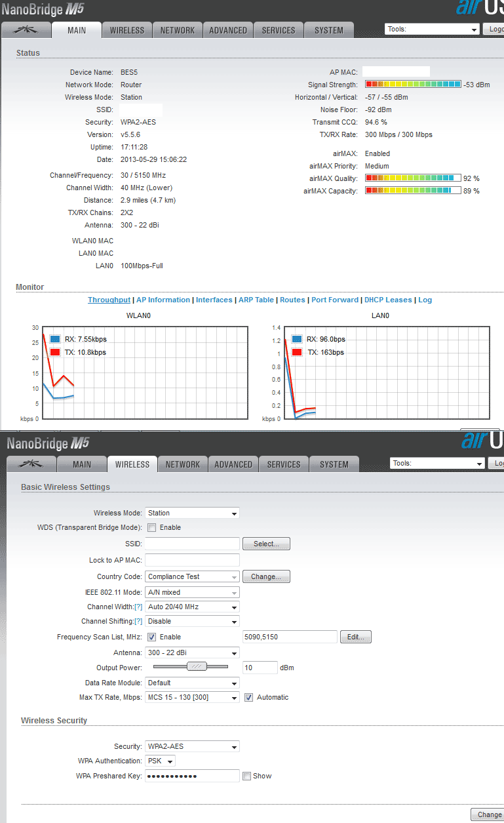Switch to WIRELESS tab in top panel
504x823 pixels.
pos(127,30)
